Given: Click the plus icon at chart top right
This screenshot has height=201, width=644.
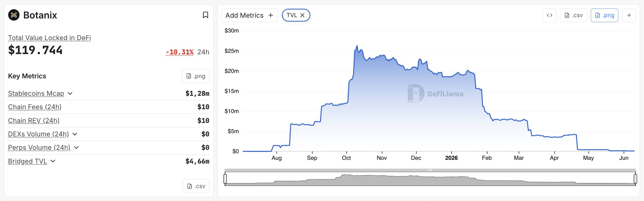Looking at the screenshot, I should [x=629, y=15].
